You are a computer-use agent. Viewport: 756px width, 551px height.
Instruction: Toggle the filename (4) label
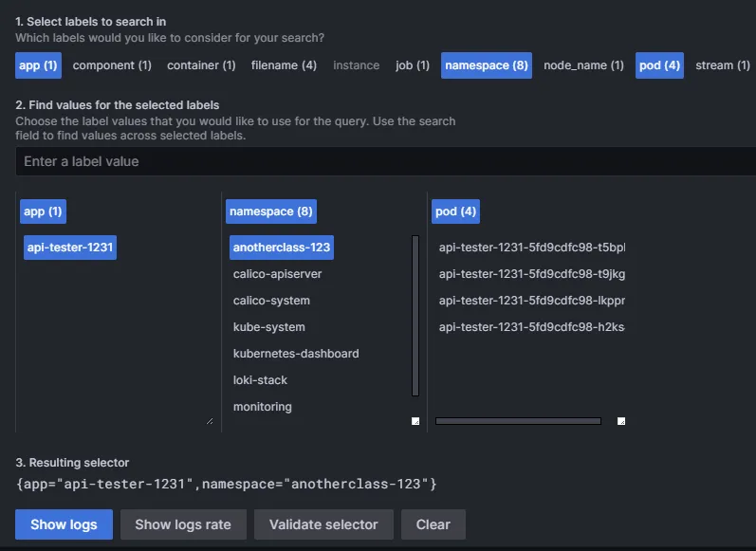[x=284, y=65]
